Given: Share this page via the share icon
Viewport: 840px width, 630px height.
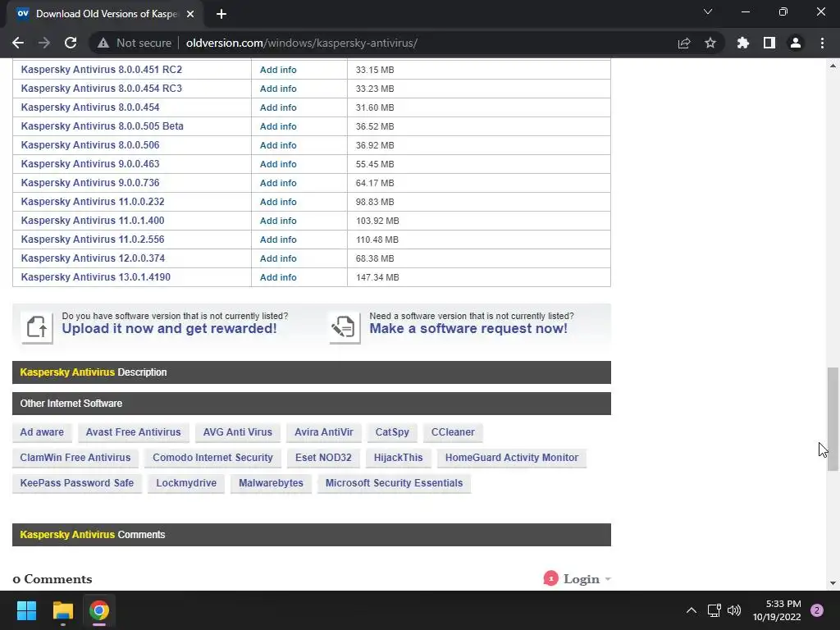Looking at the screenshot, I should (x=684, y=43).
